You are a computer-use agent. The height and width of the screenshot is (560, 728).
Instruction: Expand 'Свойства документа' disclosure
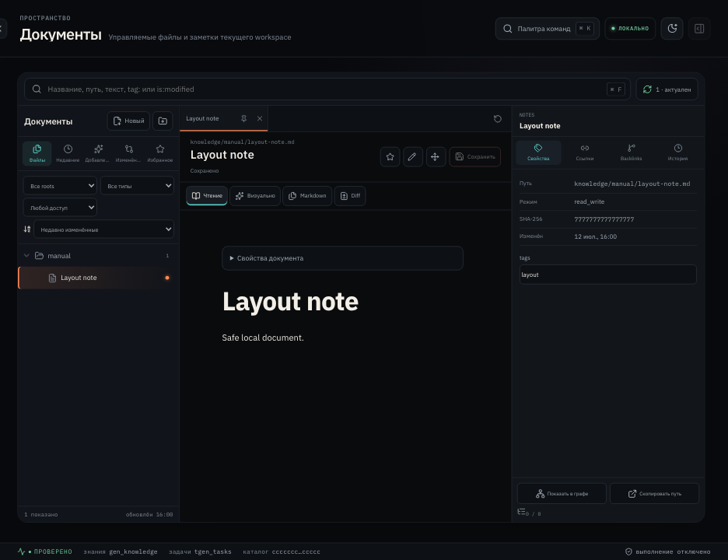click(343, 258)
